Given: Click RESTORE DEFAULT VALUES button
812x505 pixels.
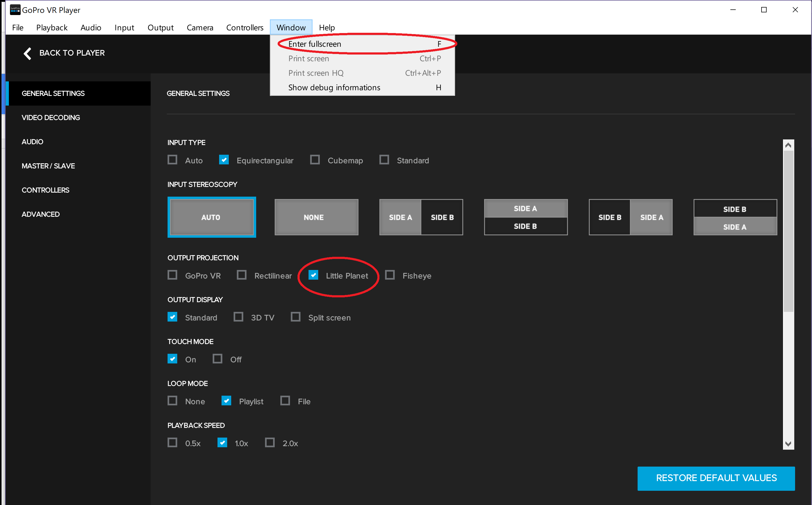Looking at the screenshot, I should pyautogui.click(x=716, y=478).
